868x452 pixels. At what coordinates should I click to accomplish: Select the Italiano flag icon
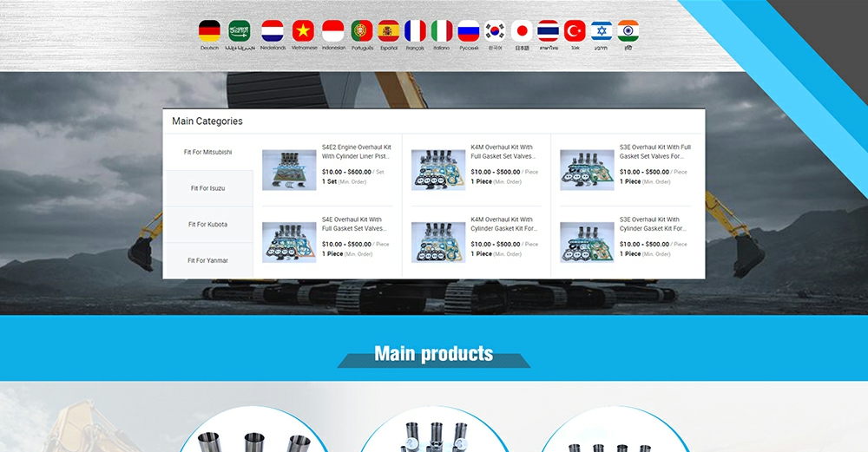442,31
